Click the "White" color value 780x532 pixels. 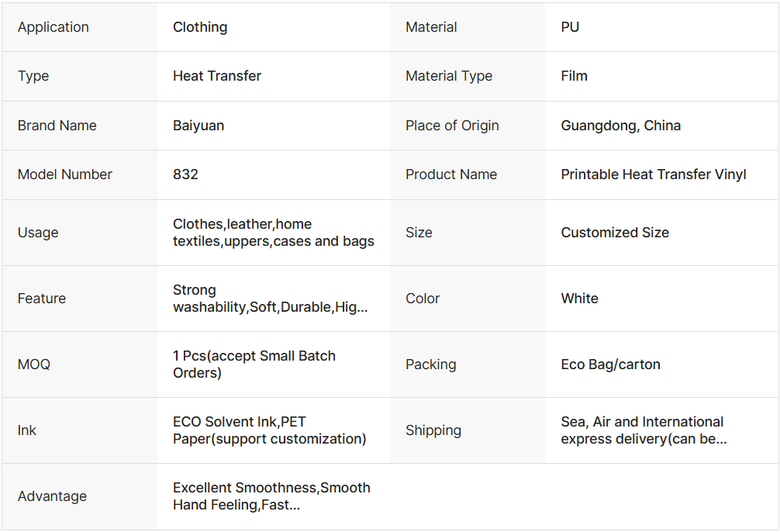click(579, 299)
